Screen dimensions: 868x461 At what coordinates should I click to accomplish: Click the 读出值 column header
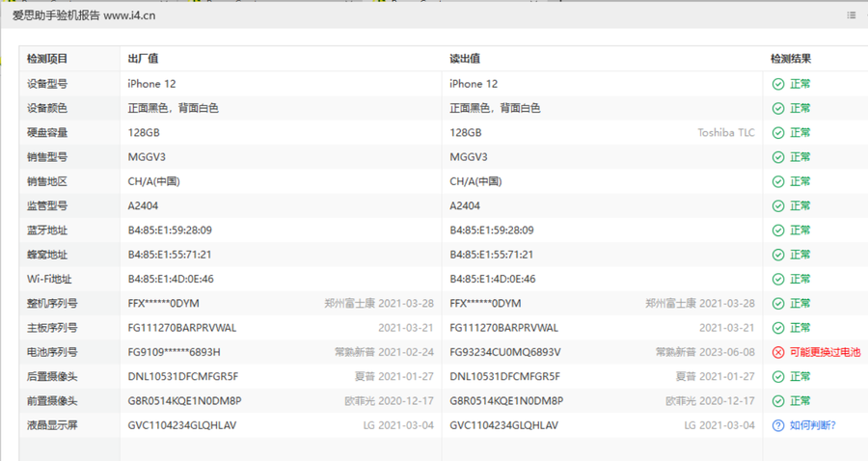[465, 59]
